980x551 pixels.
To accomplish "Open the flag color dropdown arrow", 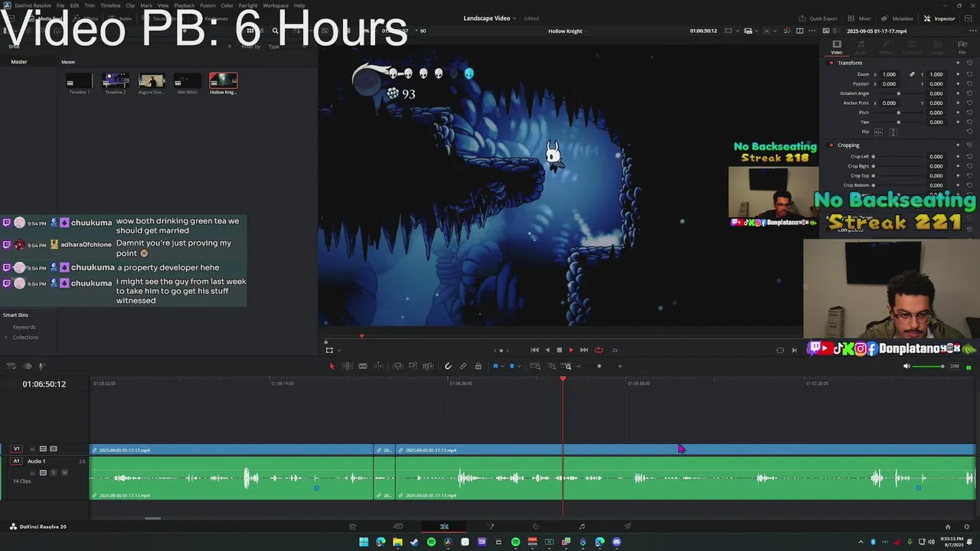I will point(502,366).
